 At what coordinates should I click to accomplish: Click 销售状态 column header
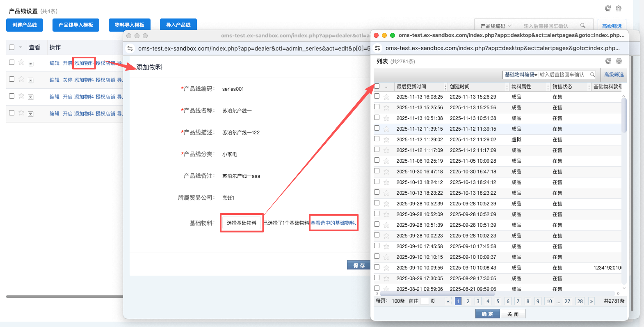click(x=562, y=87)
